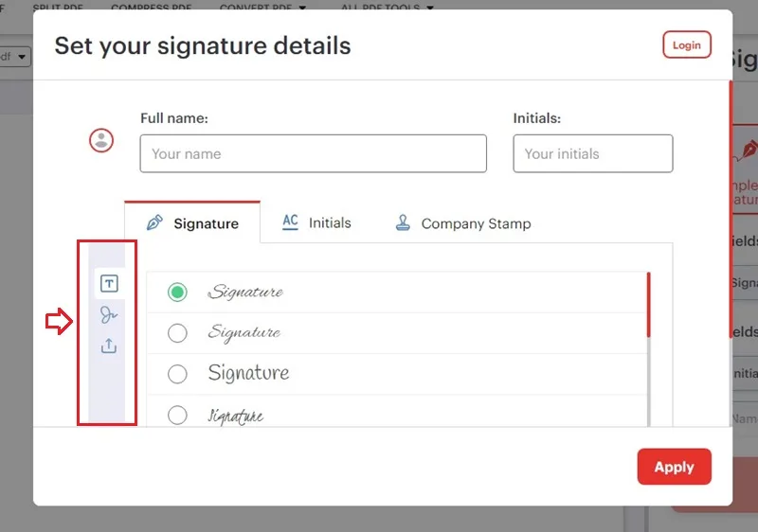Choose the draw signature icon
Image resolution: width=758 pixels, height=532 pixels.
point(109,315)
